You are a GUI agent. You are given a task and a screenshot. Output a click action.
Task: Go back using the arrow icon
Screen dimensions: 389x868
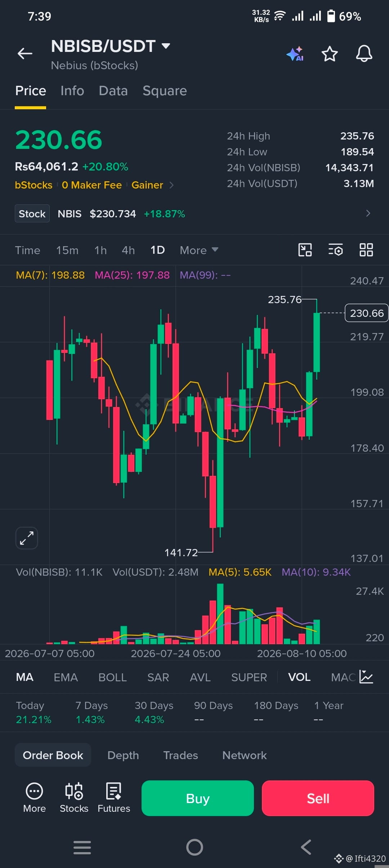tap(25, 54)
